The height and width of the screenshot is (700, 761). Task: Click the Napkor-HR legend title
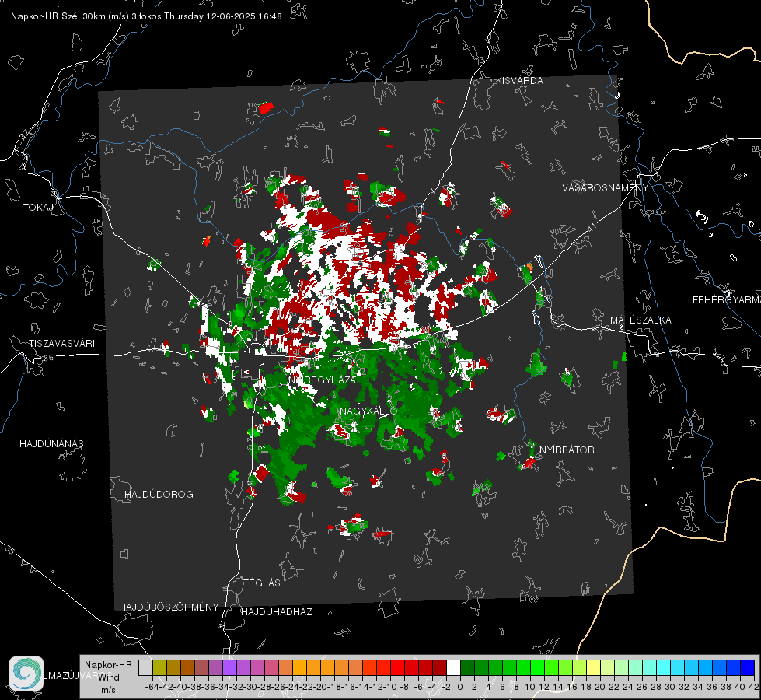(x=108, y=664)
